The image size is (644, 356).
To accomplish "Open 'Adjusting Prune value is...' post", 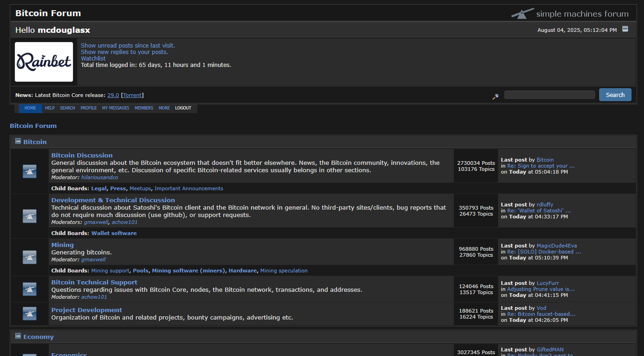I will (x=541, y=289).
